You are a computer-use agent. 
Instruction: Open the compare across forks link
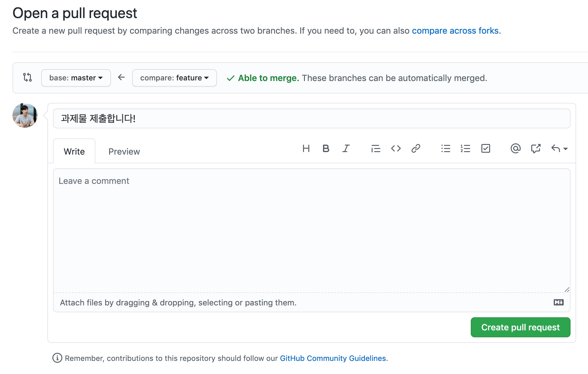455,31
